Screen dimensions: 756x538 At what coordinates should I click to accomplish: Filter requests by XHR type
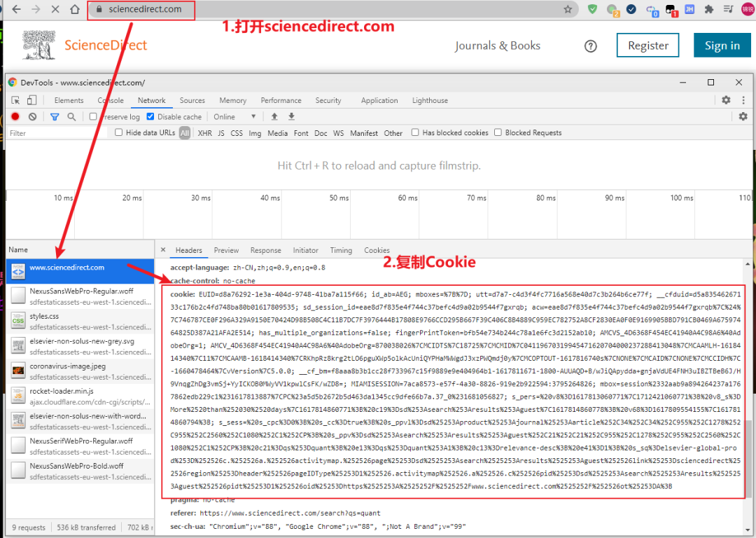click(205, 133)
